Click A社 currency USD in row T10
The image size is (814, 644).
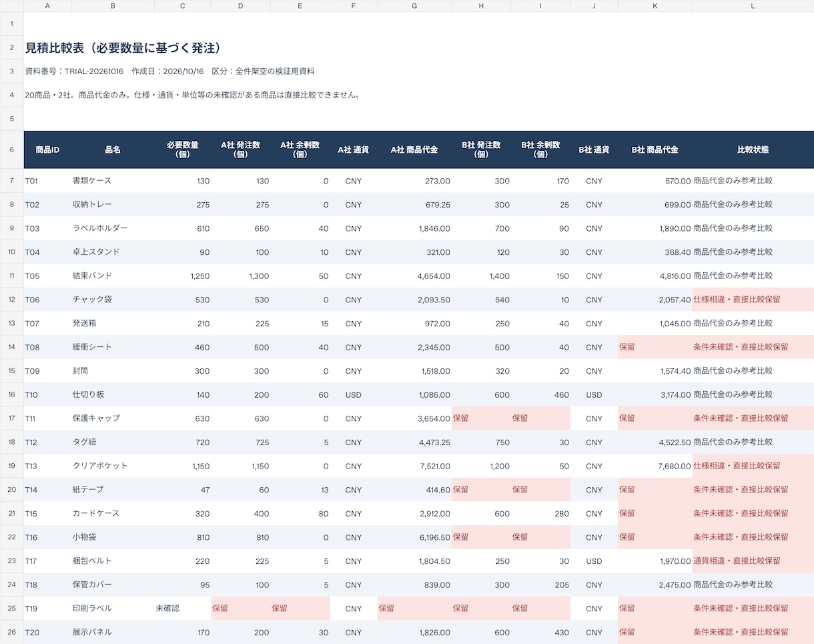click(354, 394)
